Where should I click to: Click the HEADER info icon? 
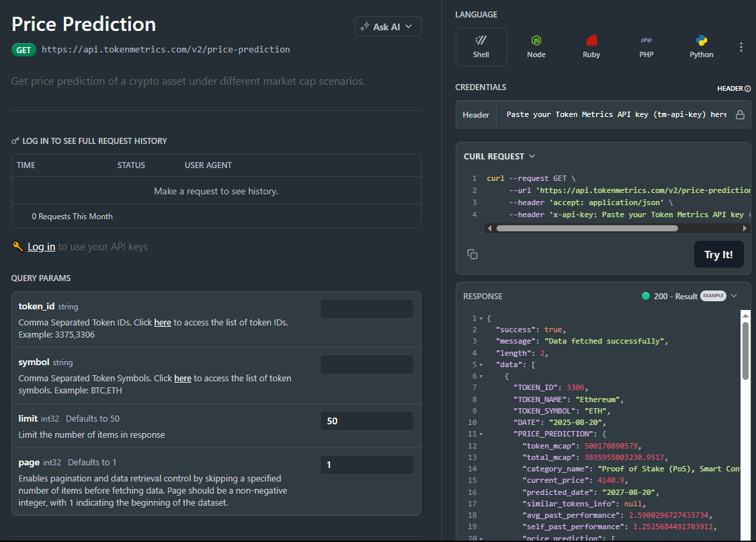[x=747, y=88]
